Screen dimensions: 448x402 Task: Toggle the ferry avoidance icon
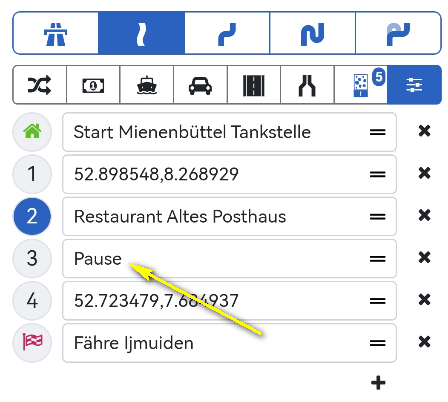[147, 85]
